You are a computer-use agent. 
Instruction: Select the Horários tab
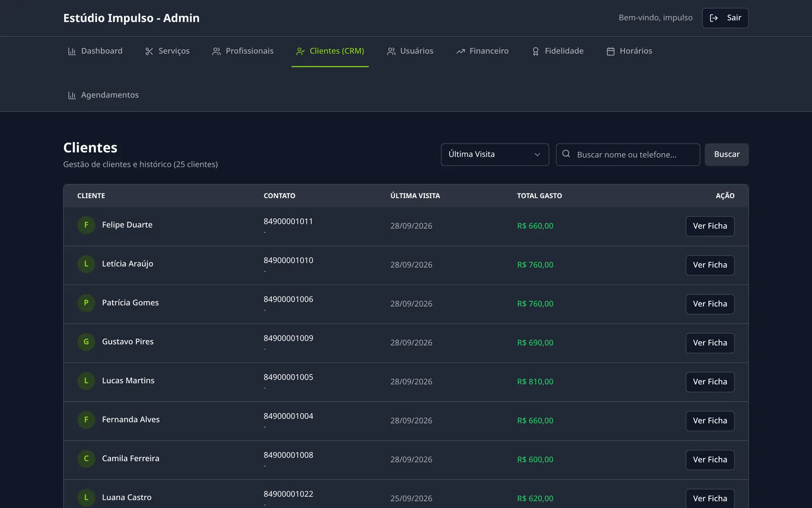(629, 51)
